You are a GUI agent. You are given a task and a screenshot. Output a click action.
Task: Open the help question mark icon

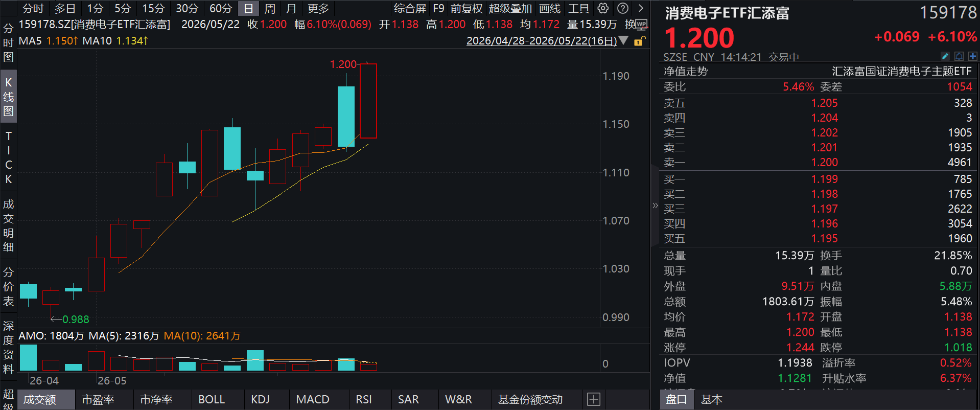pyautogui.click(x=623, y=8)
